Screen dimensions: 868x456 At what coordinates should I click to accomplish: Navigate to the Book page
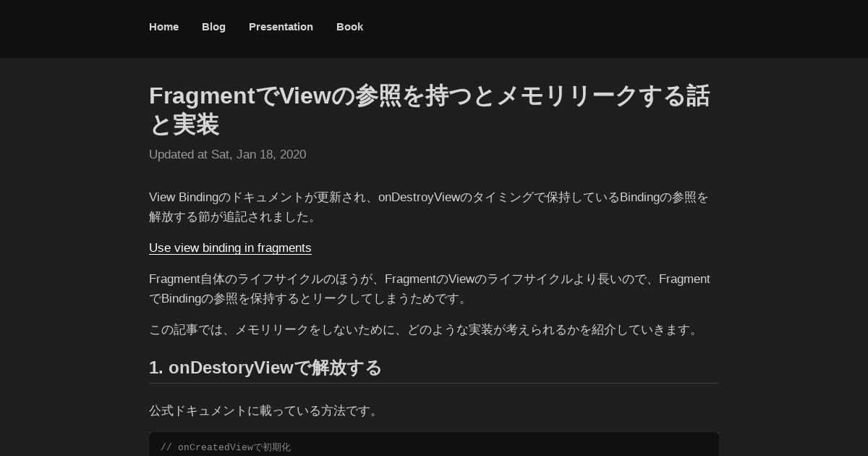point(349,27)
